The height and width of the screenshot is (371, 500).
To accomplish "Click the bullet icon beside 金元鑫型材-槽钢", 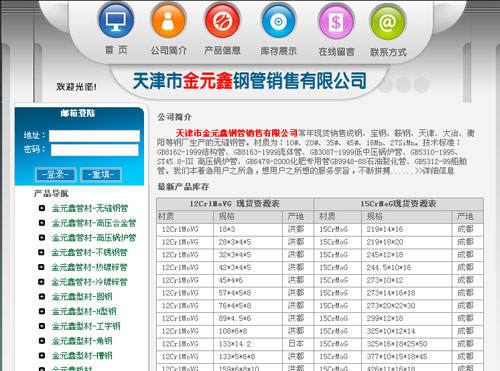I will click(x=42, y=355).
